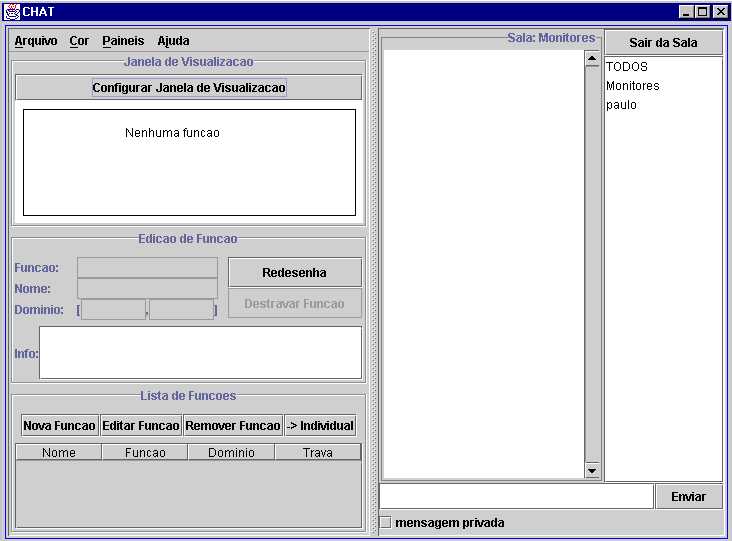Image resolution: width=732 pixels, height=541 pixels.
Task: Click the Sair da Sala button
Action: [663, 42]
